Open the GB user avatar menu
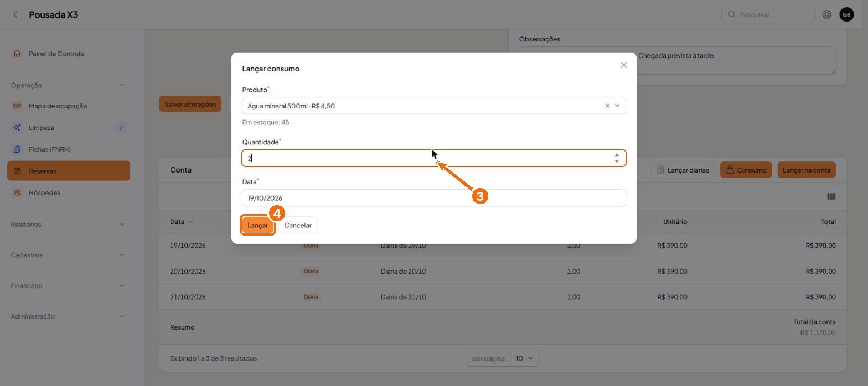The width and height of the screenshot is (868, 386). click(846, 14)
